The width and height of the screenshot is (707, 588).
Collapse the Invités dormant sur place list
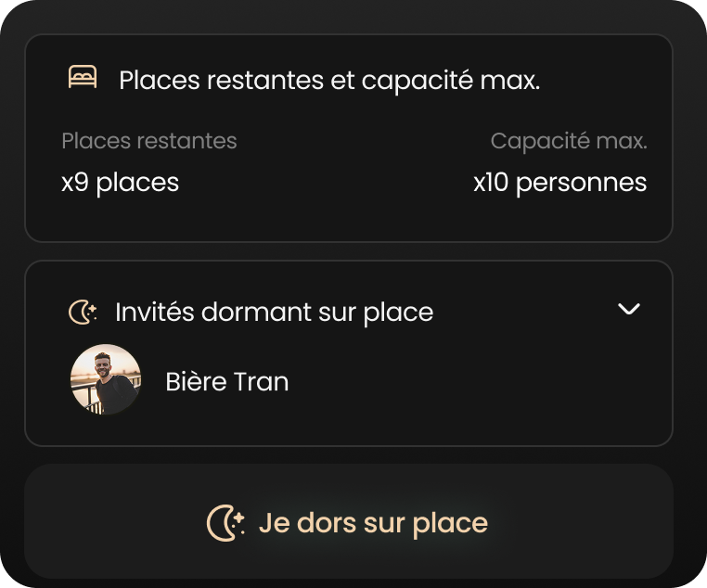tap(629, 309)
